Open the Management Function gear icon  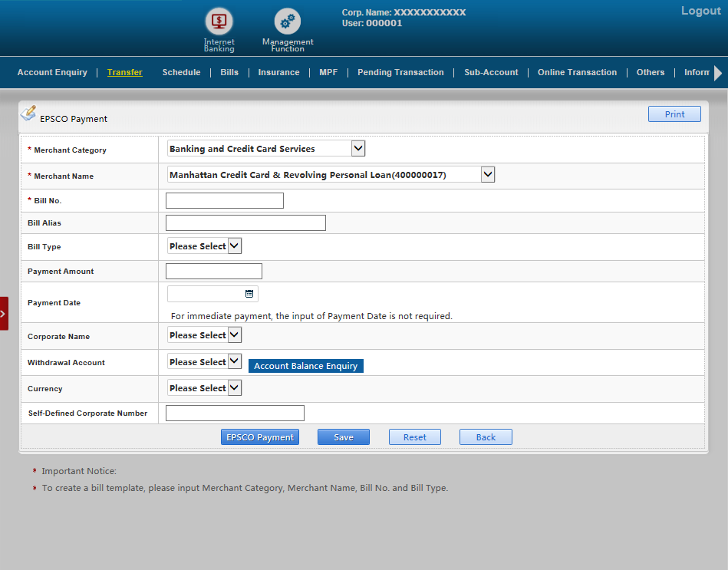[x=288, y=21]
